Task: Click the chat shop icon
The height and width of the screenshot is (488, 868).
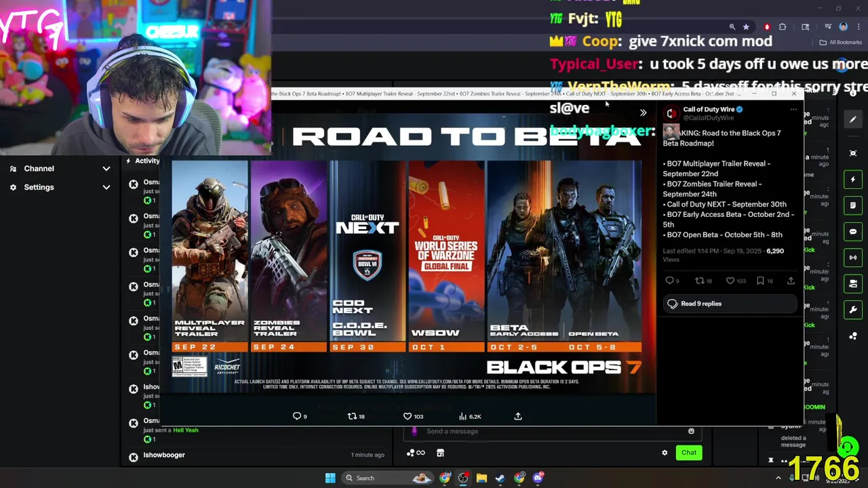Action: pyautogui.click(x=440, y=453)
